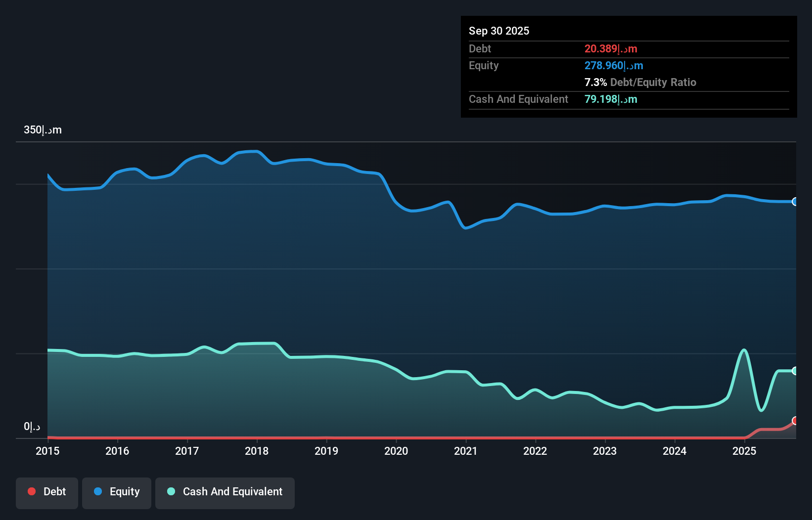Viewport: 812px width, 520px height.
Task: Click the blue Equity value in tooltip
Action: [613, 65]
